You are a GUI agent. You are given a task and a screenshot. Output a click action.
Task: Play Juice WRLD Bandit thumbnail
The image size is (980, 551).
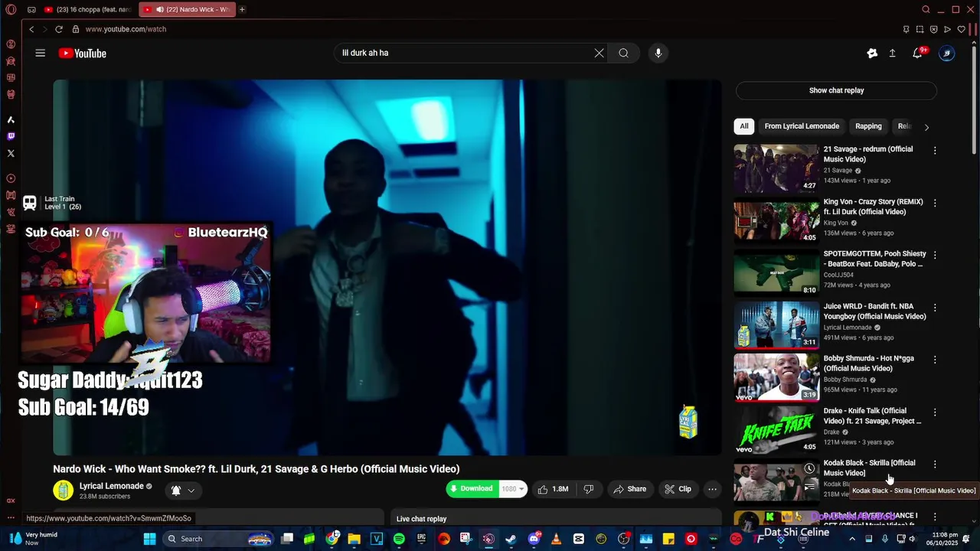coord(776,325)
